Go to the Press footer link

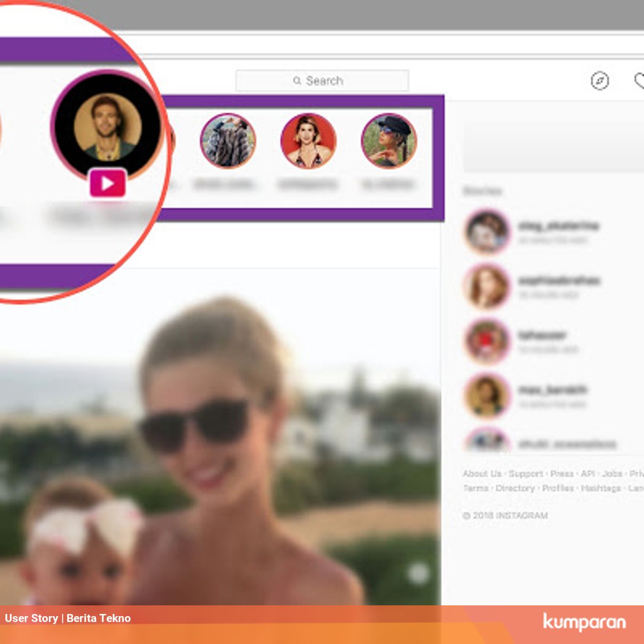pyautogui.click(x=561, y=473)
